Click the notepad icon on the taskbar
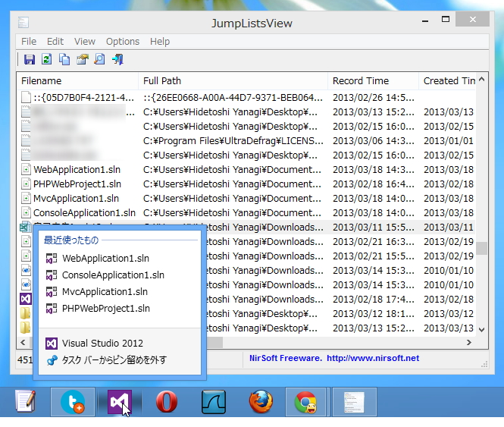Screen dimensions: 504x427 (x=26, y=401)
